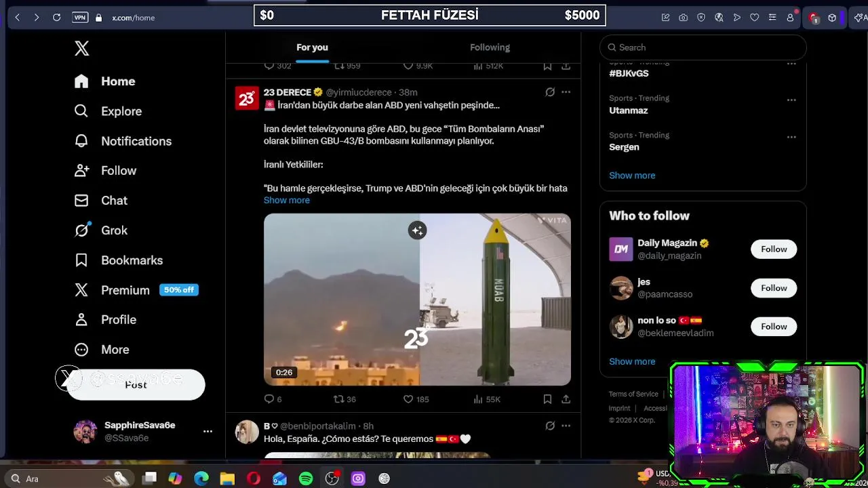Open Bookmarks in sidebar
The width and height of the screenshot is (868, 488).
[x=119, y=260]
